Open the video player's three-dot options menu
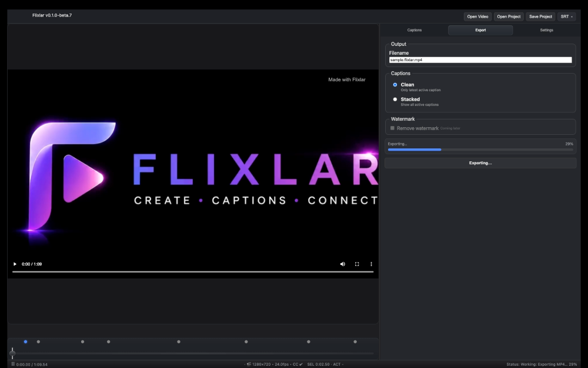588x368 pixels. (371, 264)
